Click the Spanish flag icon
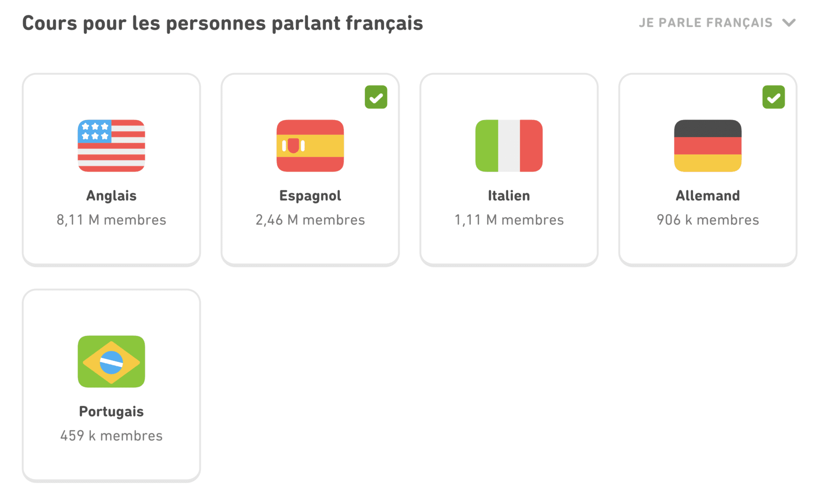The height and width of the screenshot is (504, 814). (310, 146)
